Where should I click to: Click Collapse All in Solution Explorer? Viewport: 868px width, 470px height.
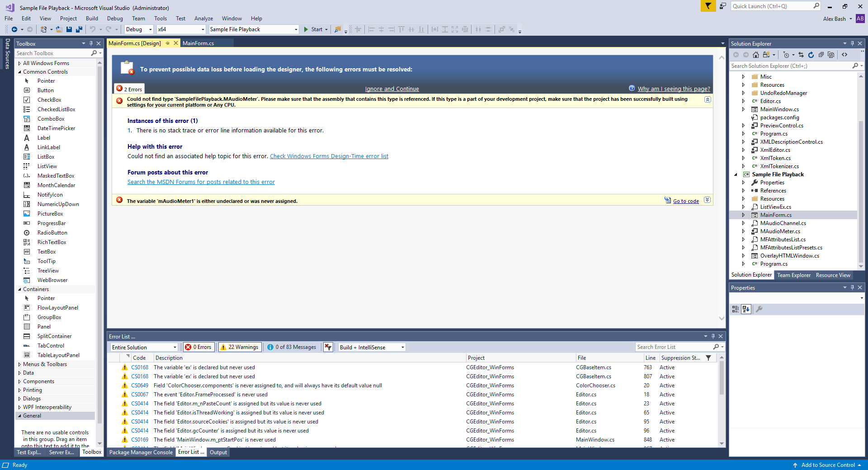click(821, 55)
